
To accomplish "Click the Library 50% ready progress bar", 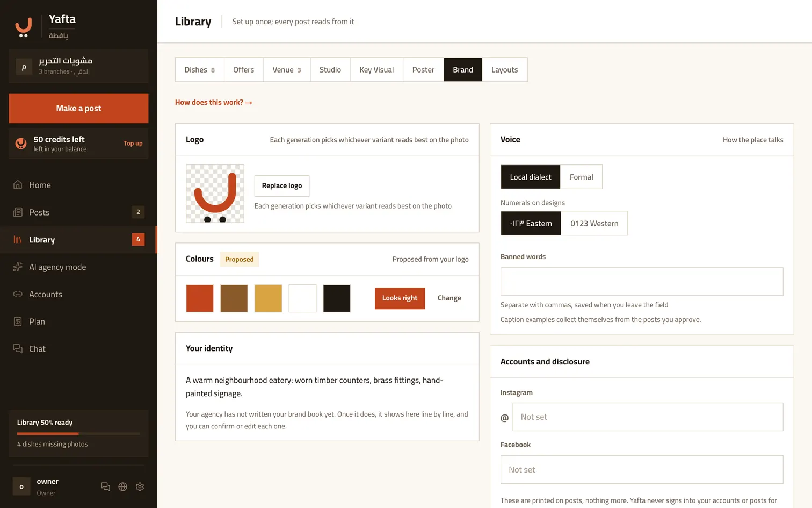I will (x=78, y=433).
